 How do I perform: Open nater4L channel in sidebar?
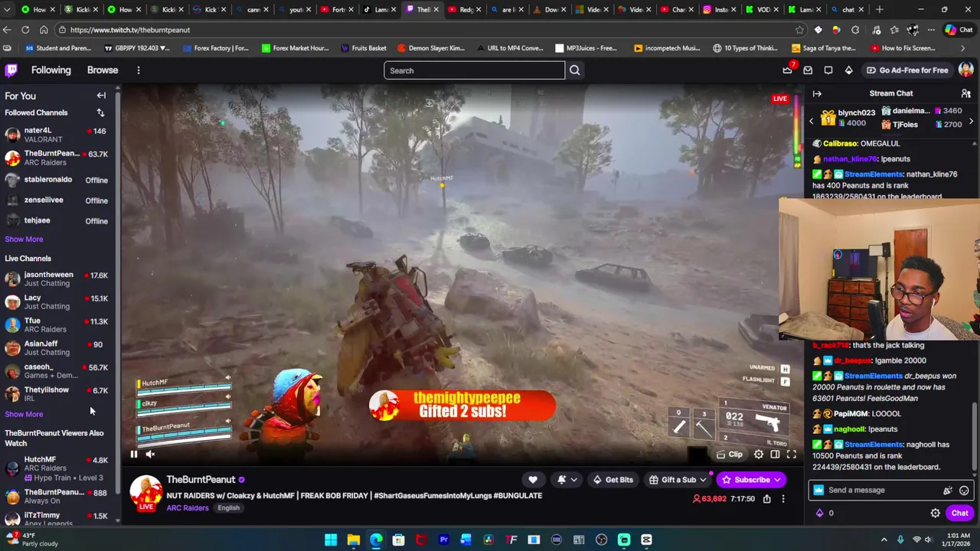click(x=58, y=135)
